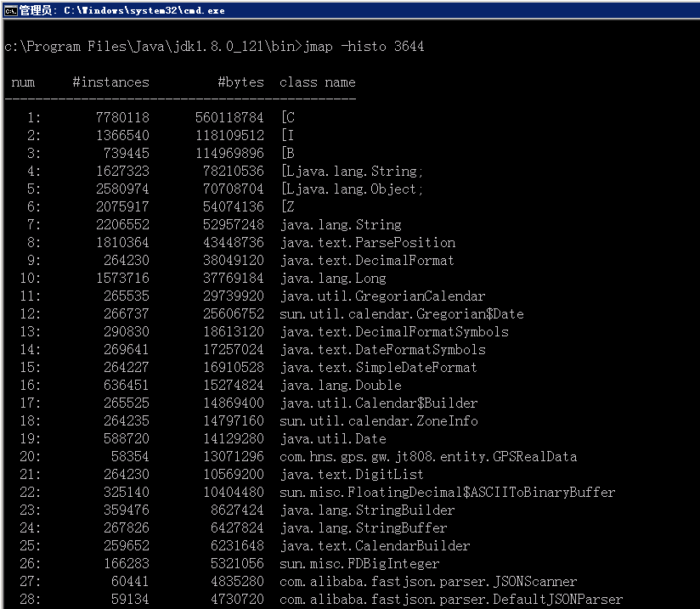700x609 pixels.
Task: Click bytes value 8627424
Action: [x=237, y=510]
